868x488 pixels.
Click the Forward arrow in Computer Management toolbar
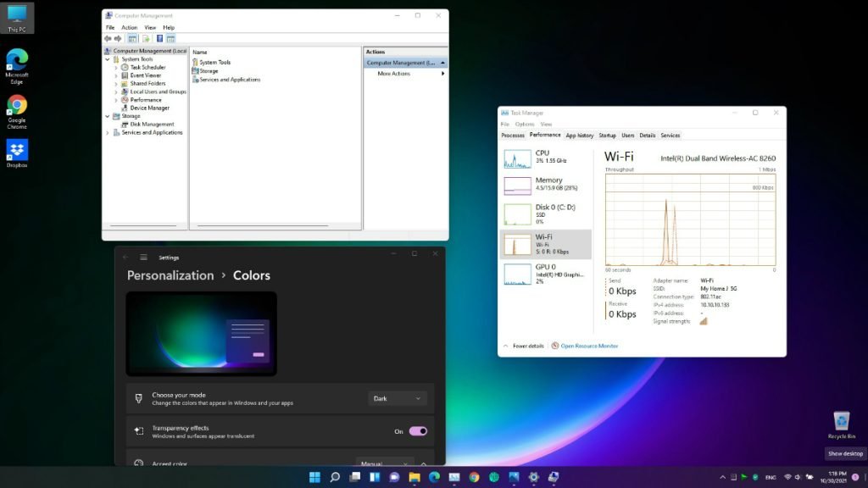pos(118,39)
